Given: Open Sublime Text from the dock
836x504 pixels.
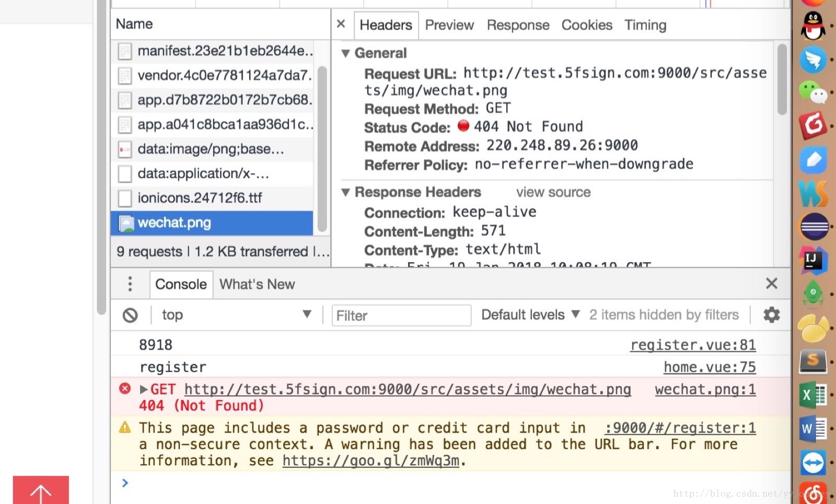Looking at the screenshot, I should click(813, 361).
